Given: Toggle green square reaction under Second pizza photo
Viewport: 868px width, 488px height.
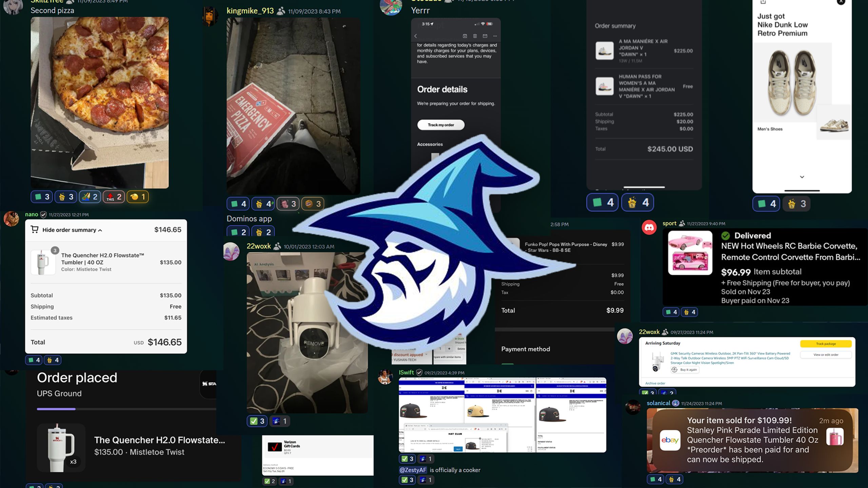Looking at the screenshot, I should [x=42, y=197].
